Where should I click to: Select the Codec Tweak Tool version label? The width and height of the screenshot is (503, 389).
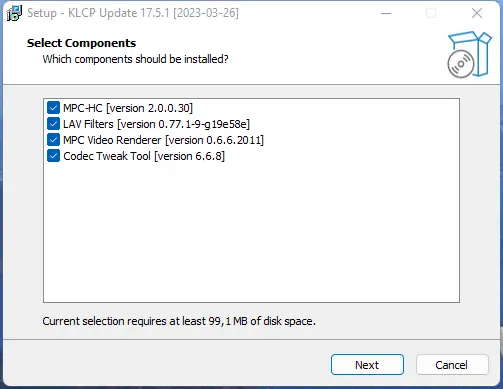tap(144, 156)
